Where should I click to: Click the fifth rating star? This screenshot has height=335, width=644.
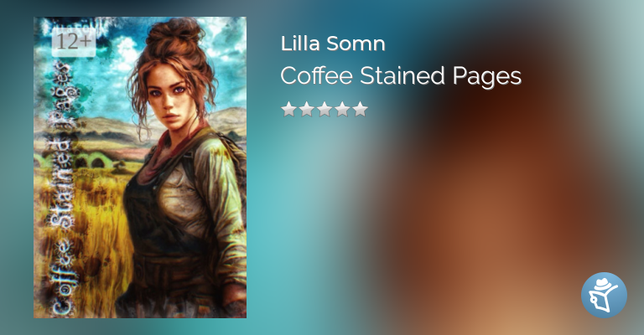click(x=360, y=110)
